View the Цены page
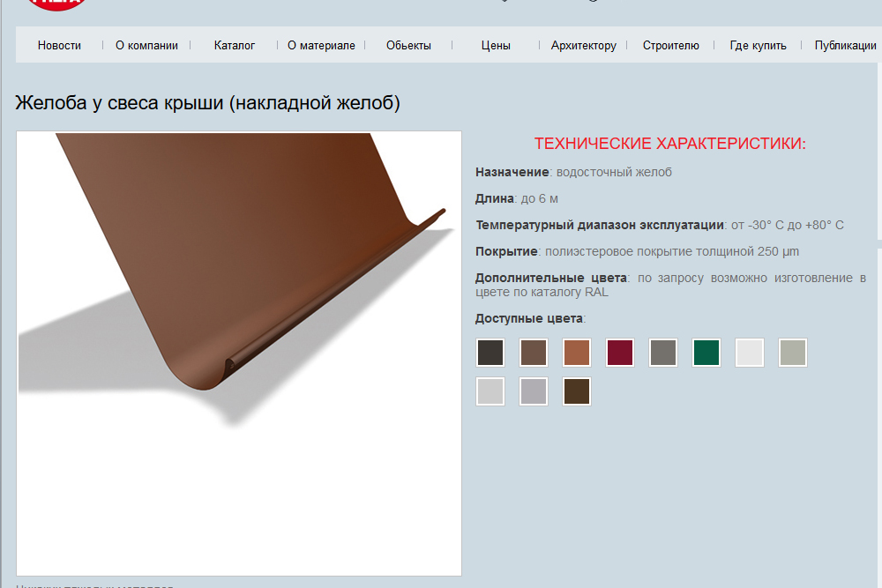Viewport: 882px width, 588px height. [496, 46]
